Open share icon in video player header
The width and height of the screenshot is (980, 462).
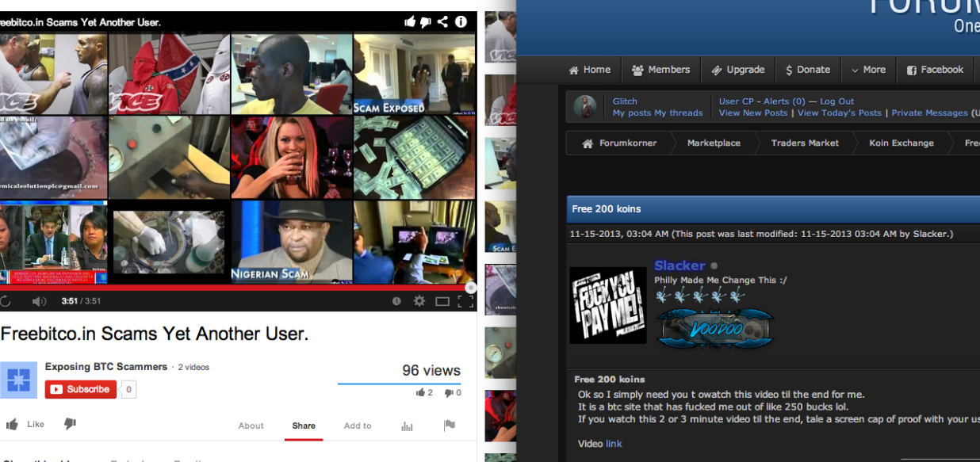pos(443,22)
